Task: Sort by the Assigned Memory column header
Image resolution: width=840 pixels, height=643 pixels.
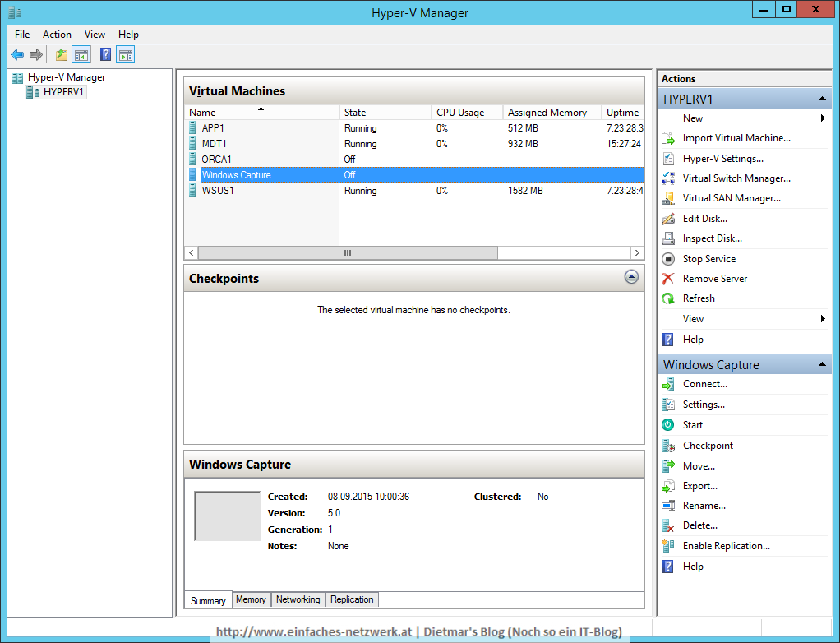Action: click(x=552, y=113)
